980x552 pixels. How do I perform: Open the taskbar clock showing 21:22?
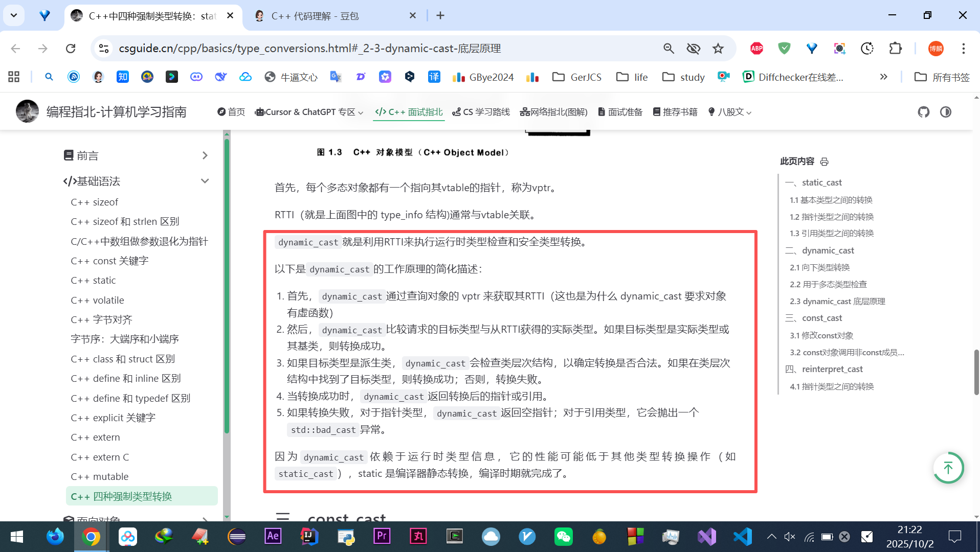(910, 537)
